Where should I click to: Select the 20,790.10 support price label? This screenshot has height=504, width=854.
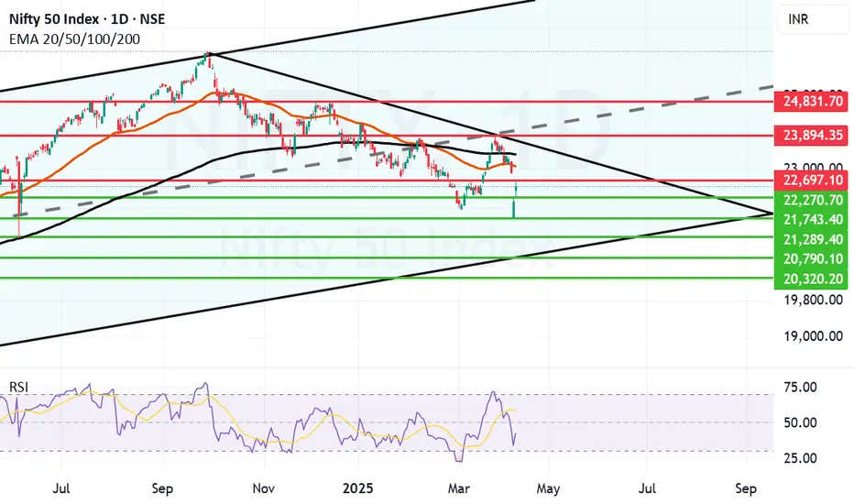(810, 259)
